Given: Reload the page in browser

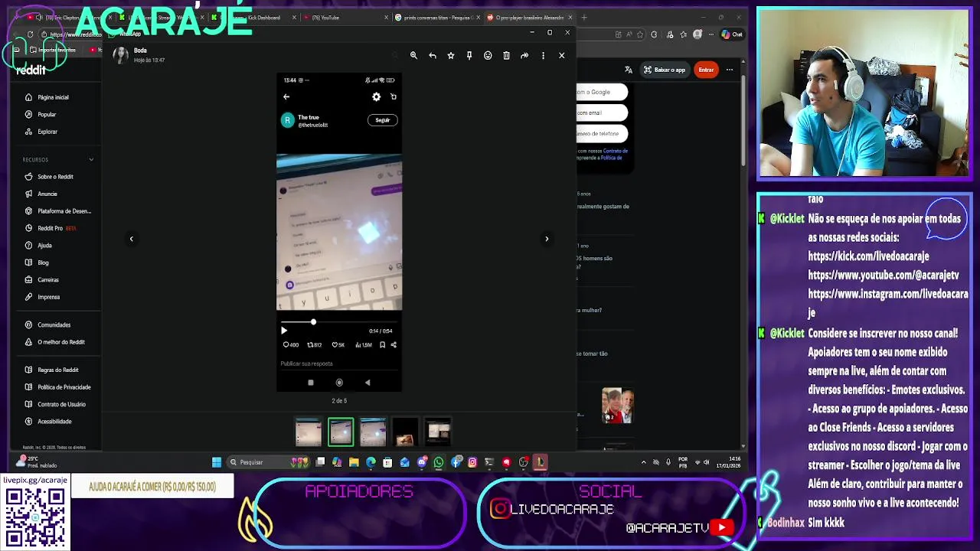Looking at the screenshot, I should click(30, 34).
